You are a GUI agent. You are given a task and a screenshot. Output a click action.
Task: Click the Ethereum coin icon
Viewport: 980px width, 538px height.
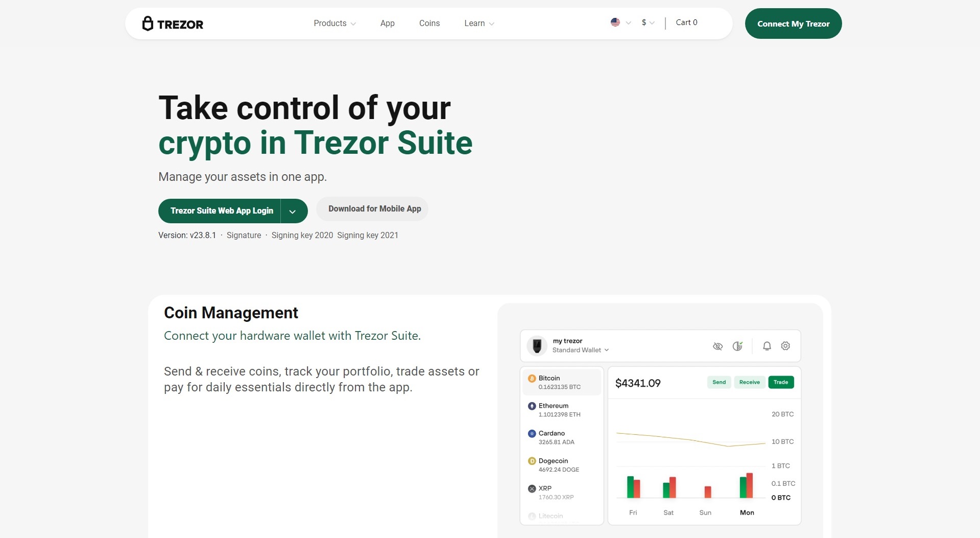[x=532, y=406]
